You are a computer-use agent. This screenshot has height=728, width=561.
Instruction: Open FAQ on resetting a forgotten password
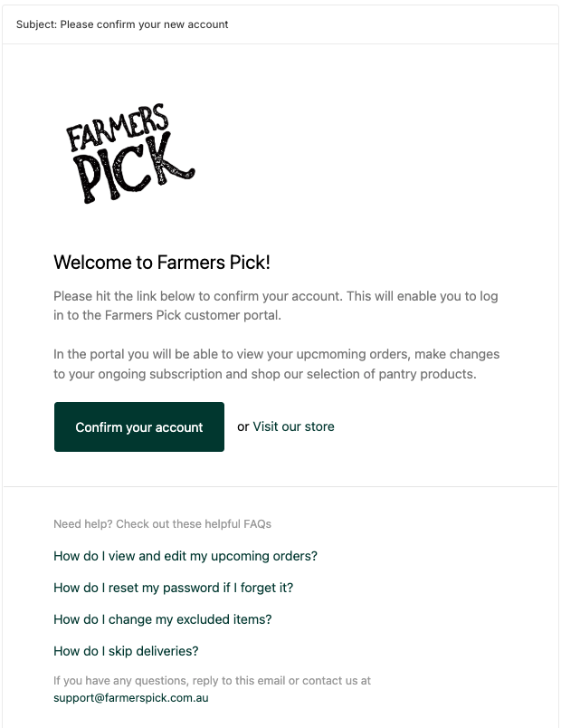point(173,588)
